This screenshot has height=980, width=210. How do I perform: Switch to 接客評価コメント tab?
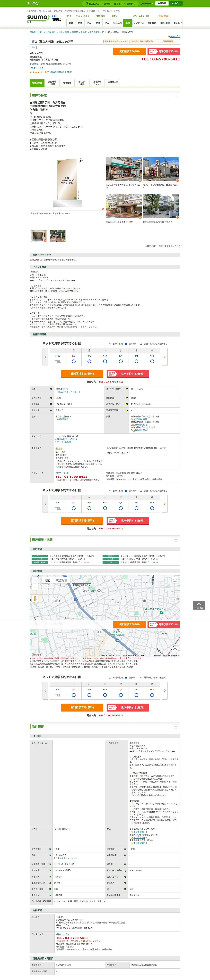(97, 83)
